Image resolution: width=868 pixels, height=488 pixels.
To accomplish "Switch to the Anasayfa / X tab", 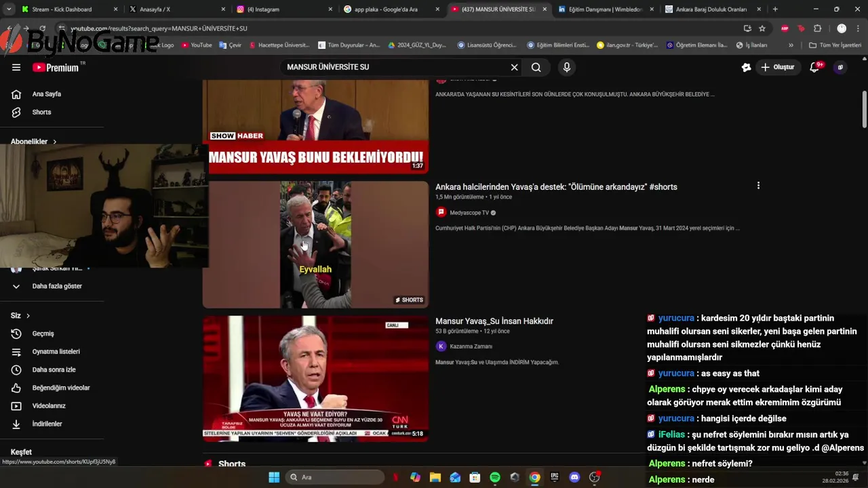I will point(178,9).
